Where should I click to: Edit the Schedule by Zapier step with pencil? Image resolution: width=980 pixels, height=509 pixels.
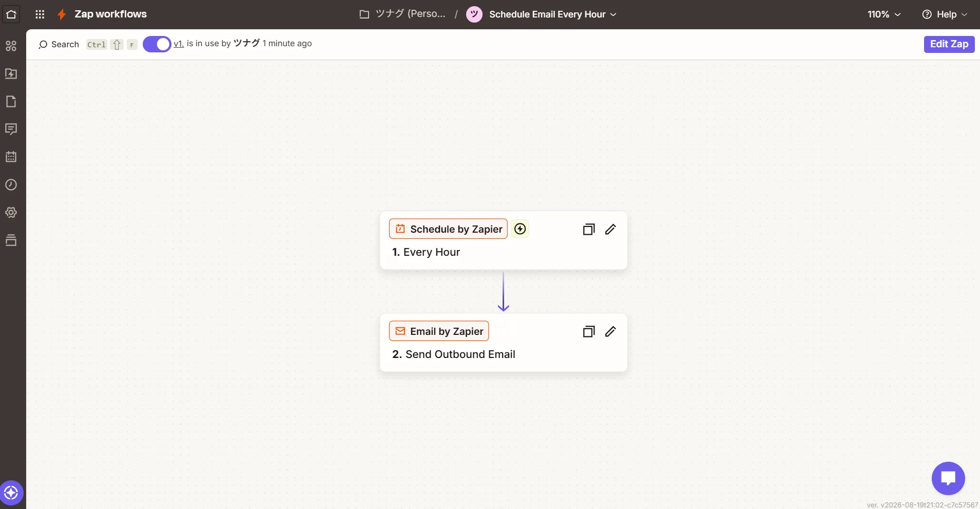click(x=610, y=229)
